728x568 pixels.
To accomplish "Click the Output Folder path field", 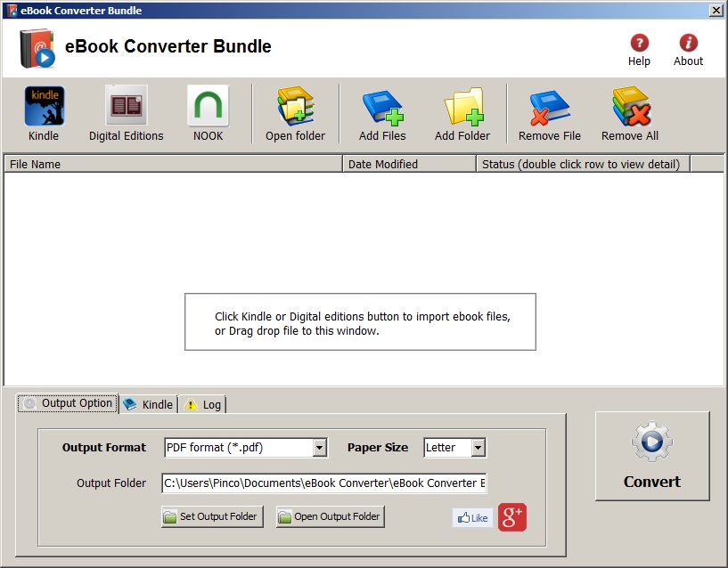I will pyautogui.click(x=324, y=483).
